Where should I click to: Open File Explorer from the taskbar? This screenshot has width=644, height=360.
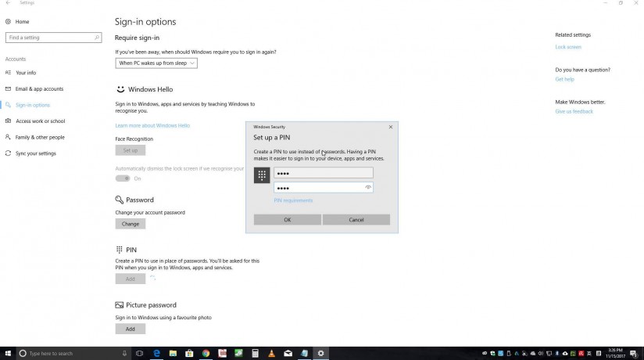coord(173,354)
